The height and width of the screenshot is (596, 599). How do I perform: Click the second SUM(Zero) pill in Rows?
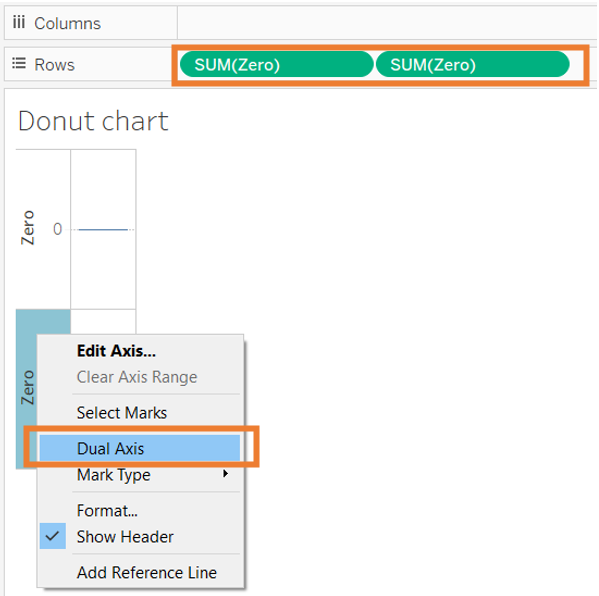point(473,65)
